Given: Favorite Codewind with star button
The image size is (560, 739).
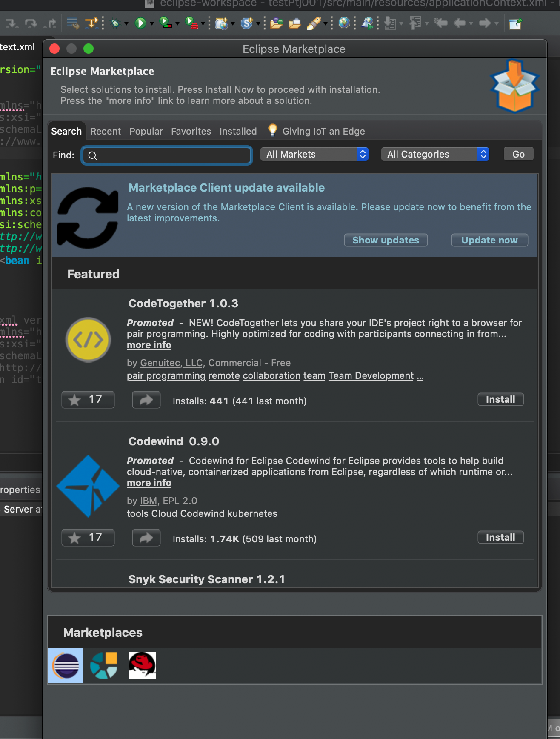Looking at the screenshot, I should [88, 538].
